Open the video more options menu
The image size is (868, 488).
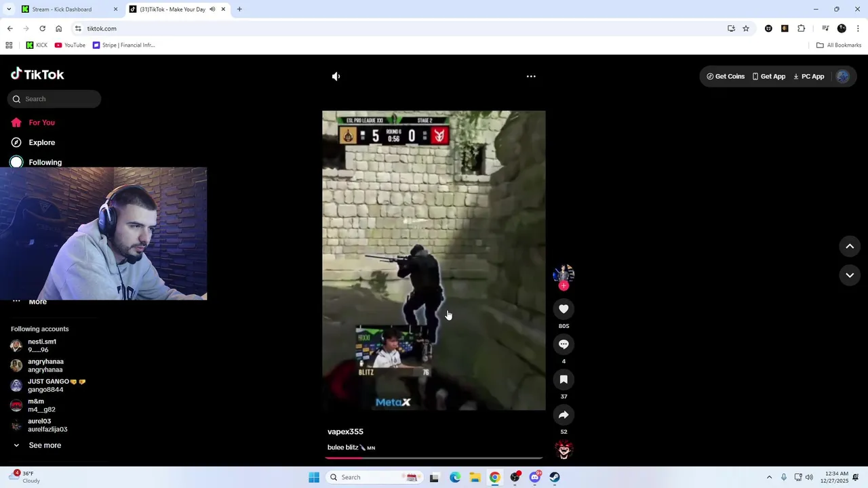pyautogui.click(x=531, y=77)
